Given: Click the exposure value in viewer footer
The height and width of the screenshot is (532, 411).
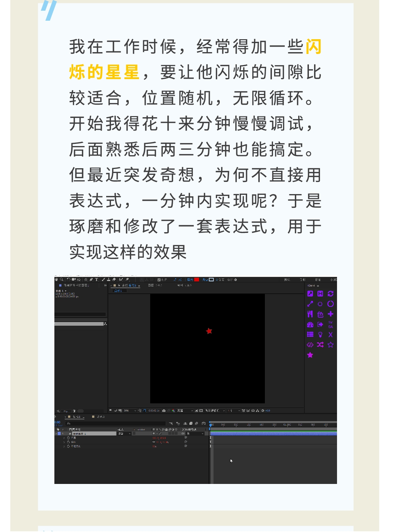Looking at the screenshot, I should tap(268, 411).
